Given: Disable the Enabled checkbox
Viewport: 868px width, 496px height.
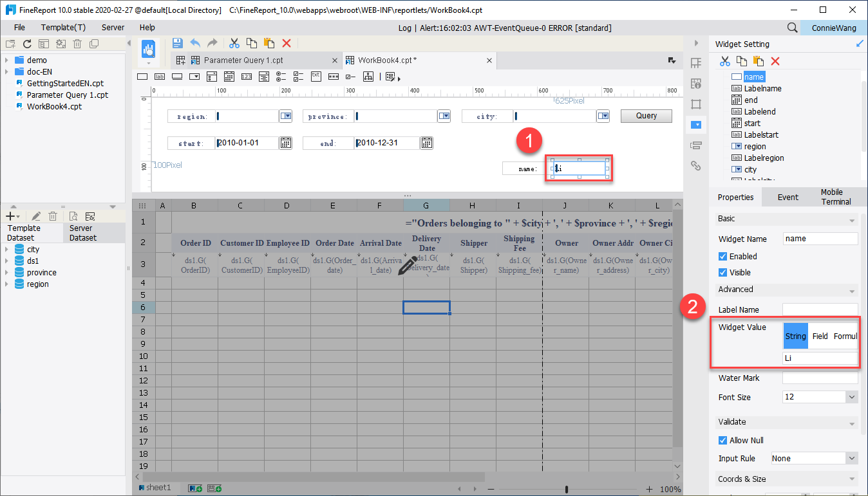Looking at the screenshot, I should pos(722,256).
